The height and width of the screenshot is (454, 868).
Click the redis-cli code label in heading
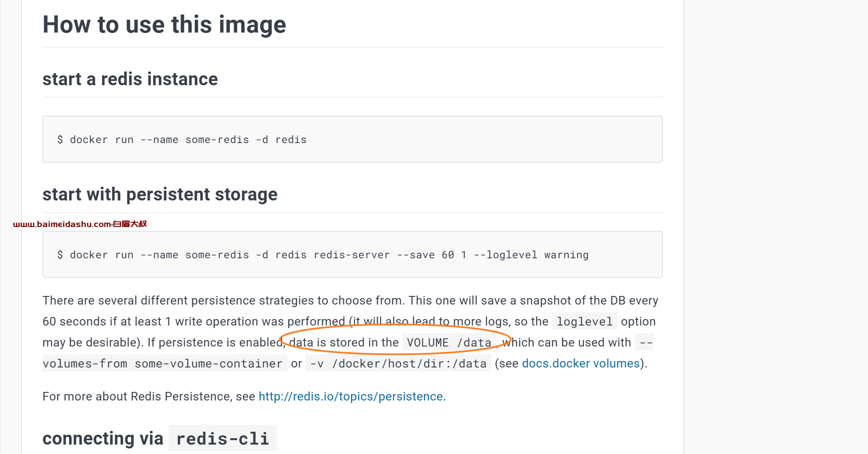click(222, 439)
